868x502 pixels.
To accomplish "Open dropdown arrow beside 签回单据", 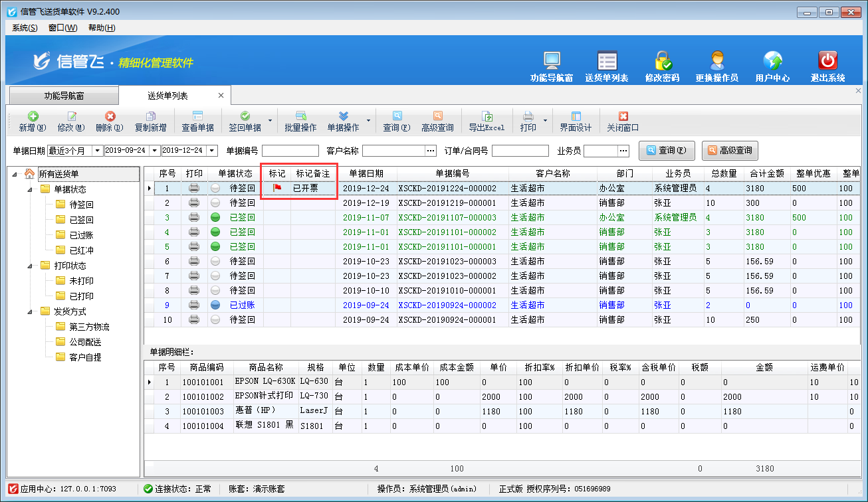I will [x=270, y=121].
